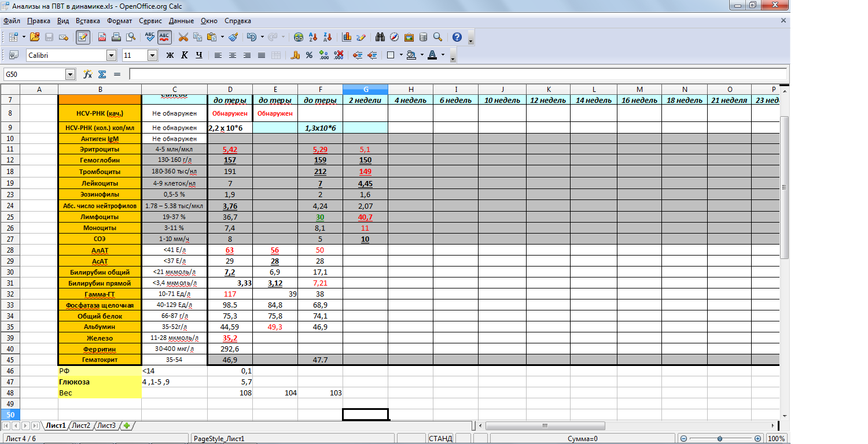Sort Ascending with the A-Z icon
This screenshot has height=444, width=868.
(x=314, y=37)
